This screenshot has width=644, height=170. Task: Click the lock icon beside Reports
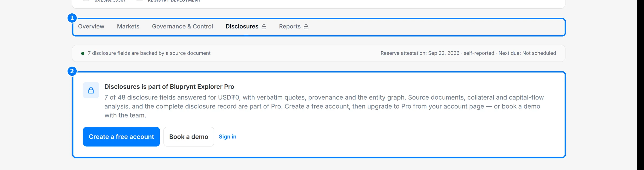[306, 27]
